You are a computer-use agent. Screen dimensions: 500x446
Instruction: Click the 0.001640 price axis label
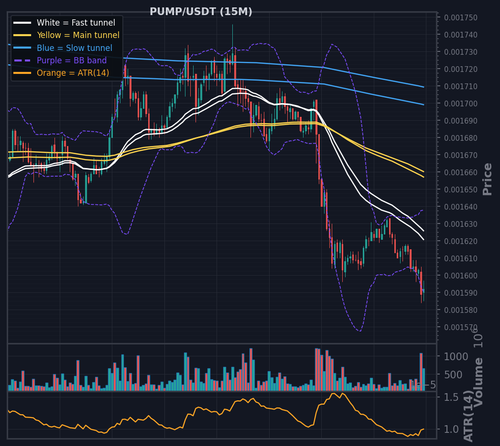point(461,207)
